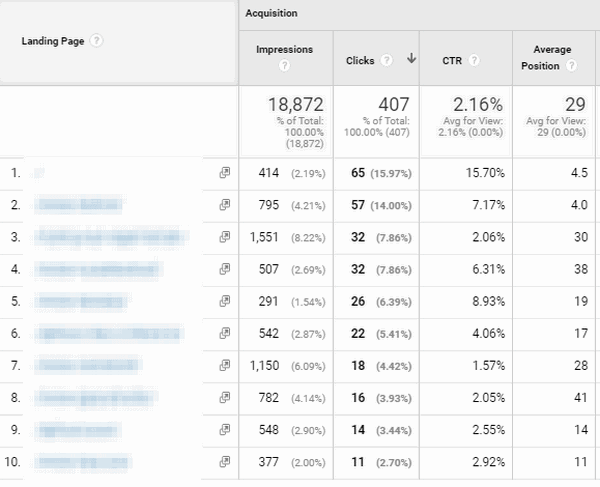The height and width of the screenshot is (487, 600).
Task: Click the Acquisition group header
Action: pos(271,13)
